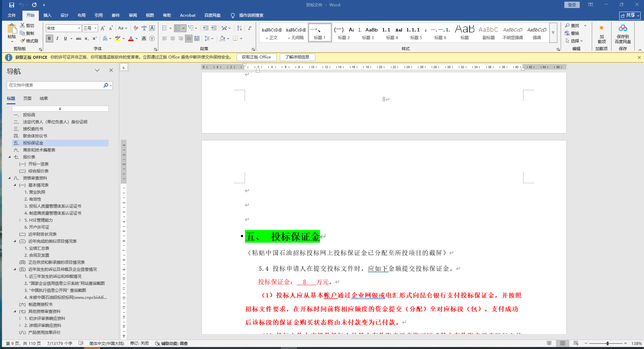Click the Find 查找 magnifier icon
This screenshot has width=644, height=349.
click(x=567, y=25)
